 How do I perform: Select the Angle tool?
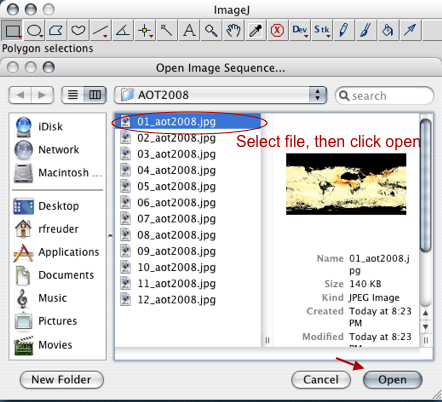[122, 30]
